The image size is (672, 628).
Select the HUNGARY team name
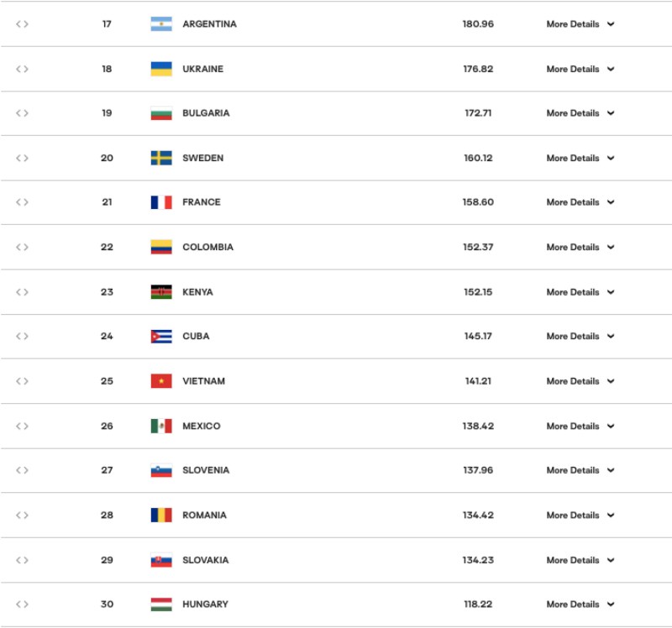tap(205, 604)
